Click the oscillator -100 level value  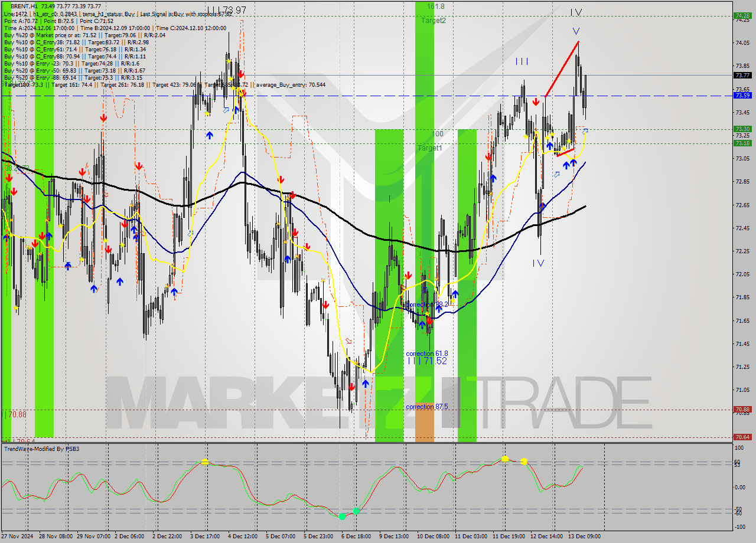(x=741, y=528)
